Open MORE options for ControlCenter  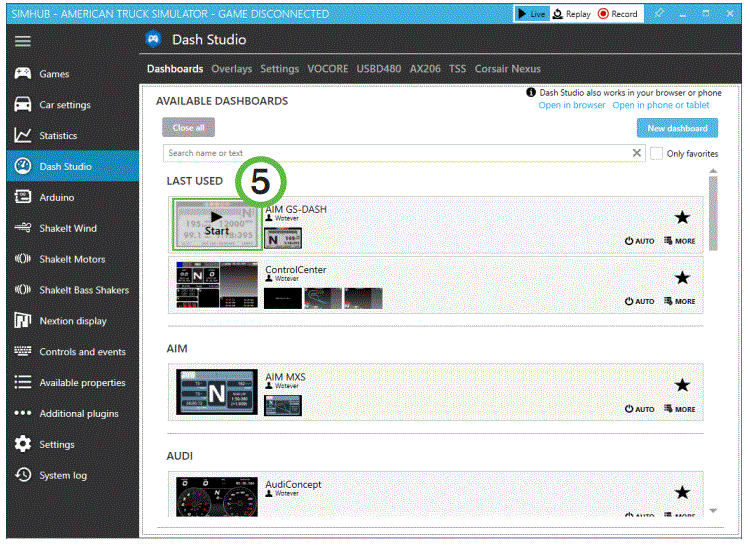(680, 301)
